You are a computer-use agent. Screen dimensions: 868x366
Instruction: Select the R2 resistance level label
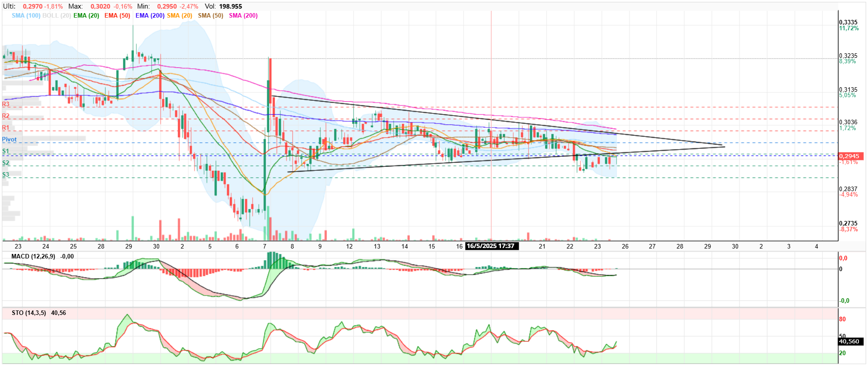coord(6,116)
